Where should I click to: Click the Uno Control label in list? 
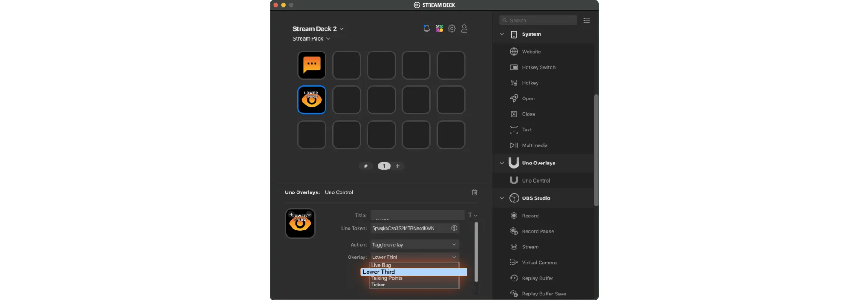(536, 181)
